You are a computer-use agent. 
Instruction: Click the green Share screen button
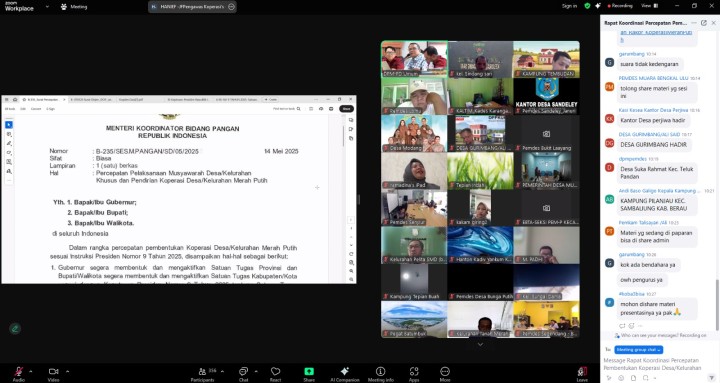(x=309, y=373)
